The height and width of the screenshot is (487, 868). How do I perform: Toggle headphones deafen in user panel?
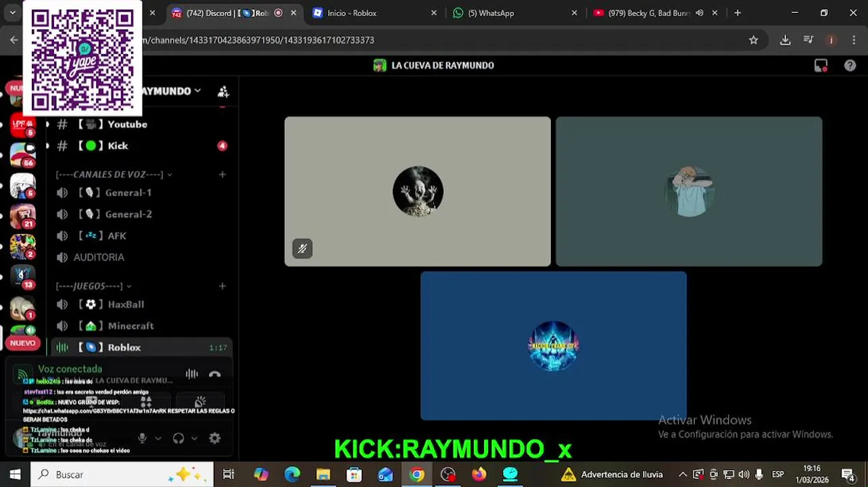(178, 438)
